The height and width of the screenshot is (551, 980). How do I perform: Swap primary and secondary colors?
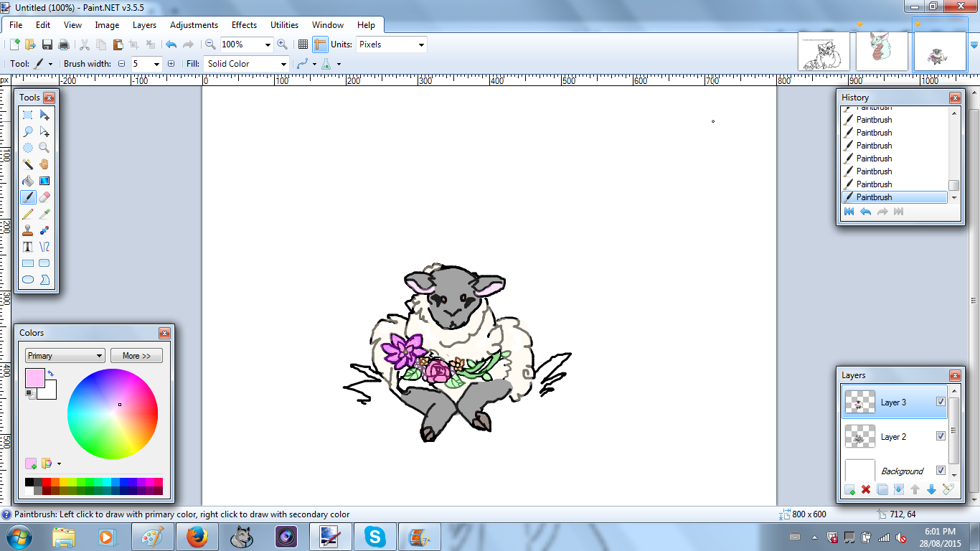pos(51,373)
